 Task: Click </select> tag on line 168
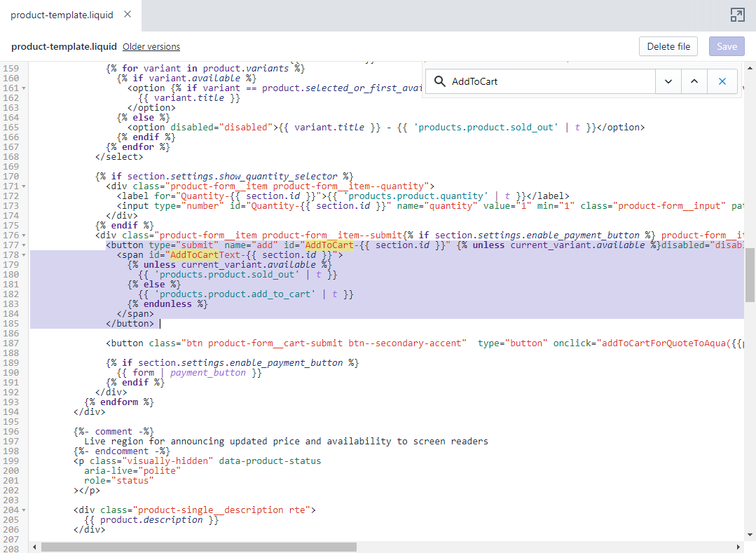119,157
